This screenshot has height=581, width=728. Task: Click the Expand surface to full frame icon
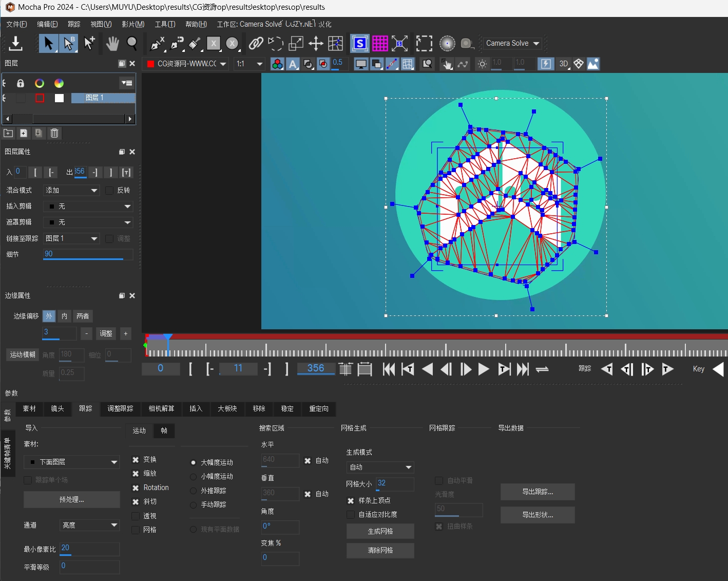click(399, 44)
